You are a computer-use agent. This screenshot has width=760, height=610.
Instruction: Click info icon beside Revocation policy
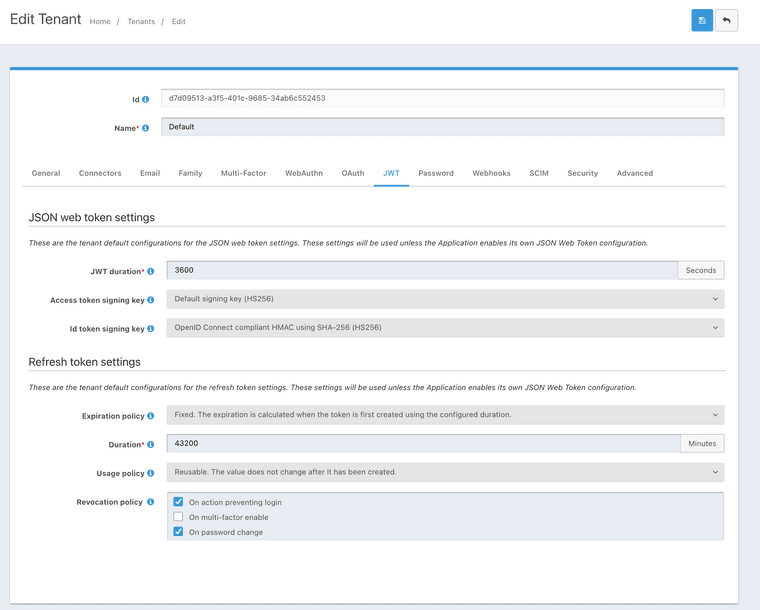pos(151,502)
